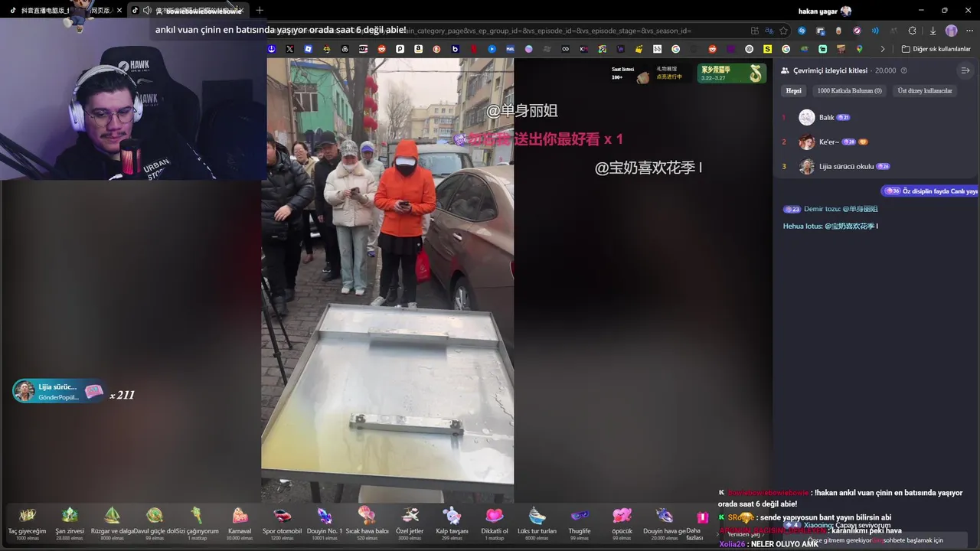Send the Lüks tur turları gift
980x551 pixels.
tap(537, 523)
